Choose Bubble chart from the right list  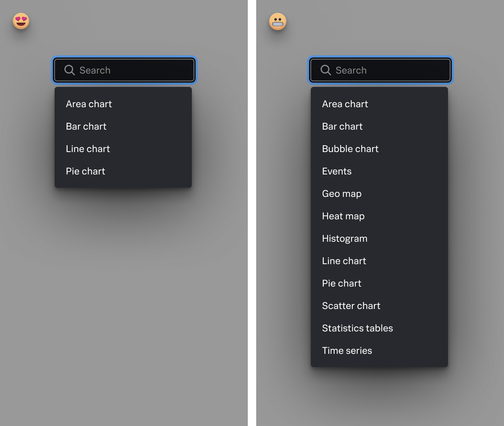pyautogui.click(x=350, y=149)
